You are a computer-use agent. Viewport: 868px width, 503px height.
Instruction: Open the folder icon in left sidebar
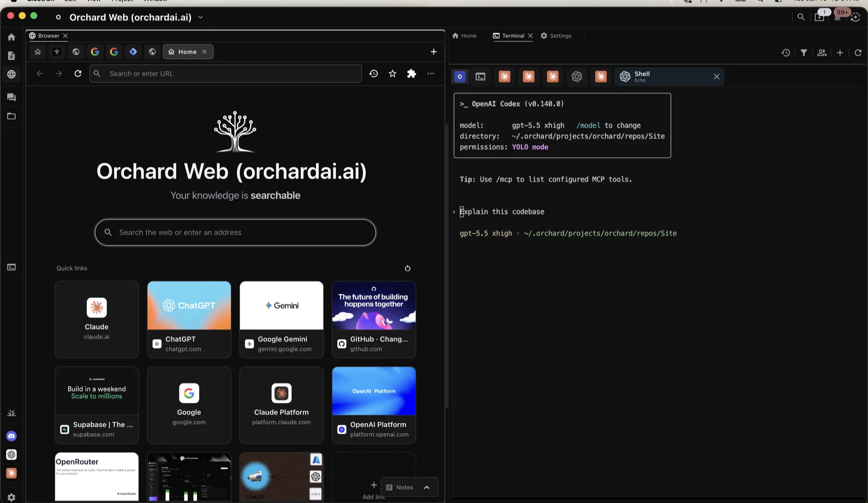[x=12, y=116]
